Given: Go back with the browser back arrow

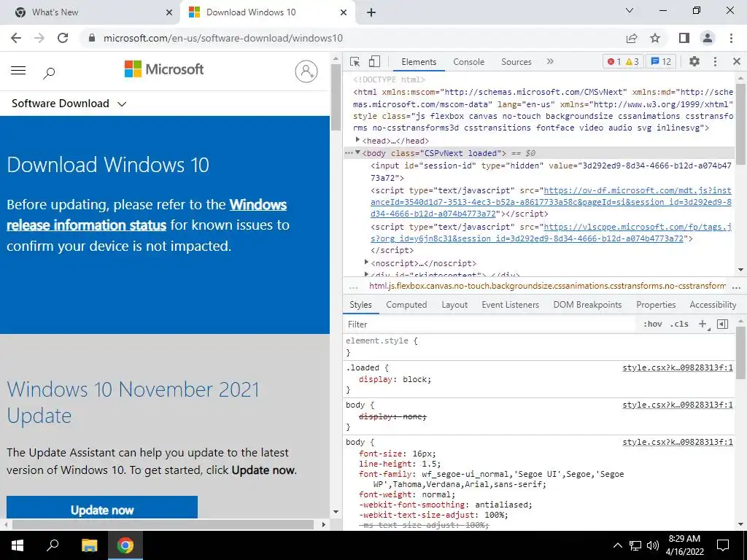Looking at the screenshot, I should click(16, 38).
